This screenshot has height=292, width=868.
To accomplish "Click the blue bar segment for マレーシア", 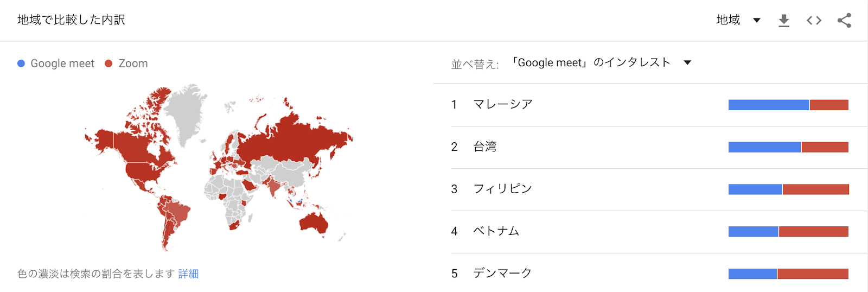I will [769, 105].
